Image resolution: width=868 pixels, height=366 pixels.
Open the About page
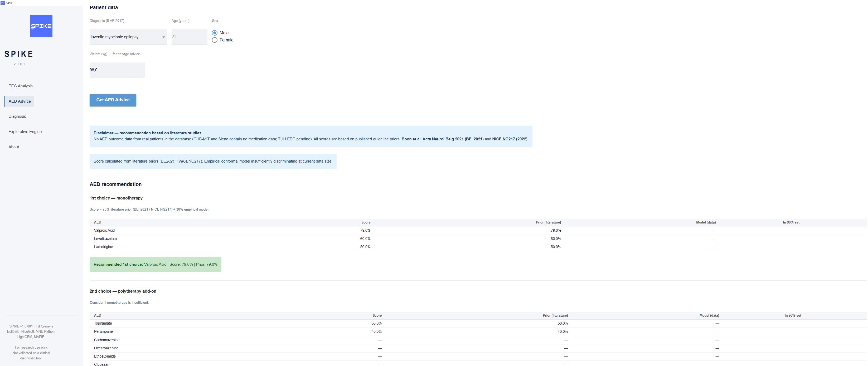tap(14, 147)
